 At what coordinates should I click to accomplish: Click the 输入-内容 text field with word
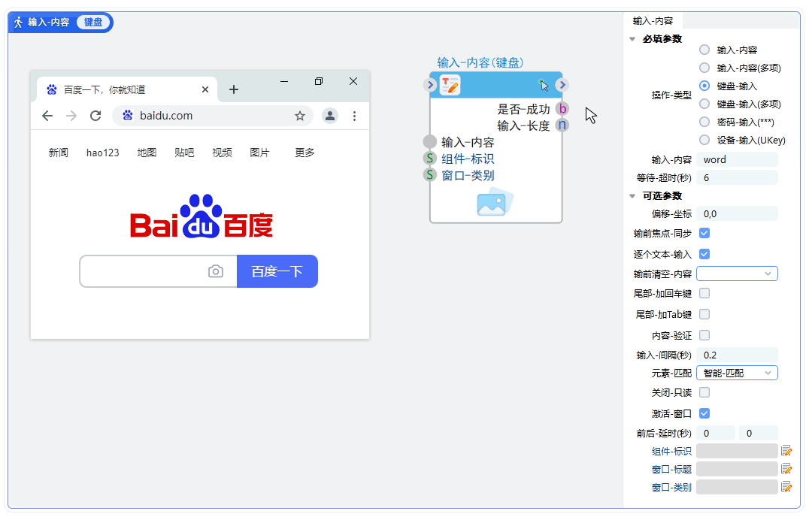coord(737,159)
